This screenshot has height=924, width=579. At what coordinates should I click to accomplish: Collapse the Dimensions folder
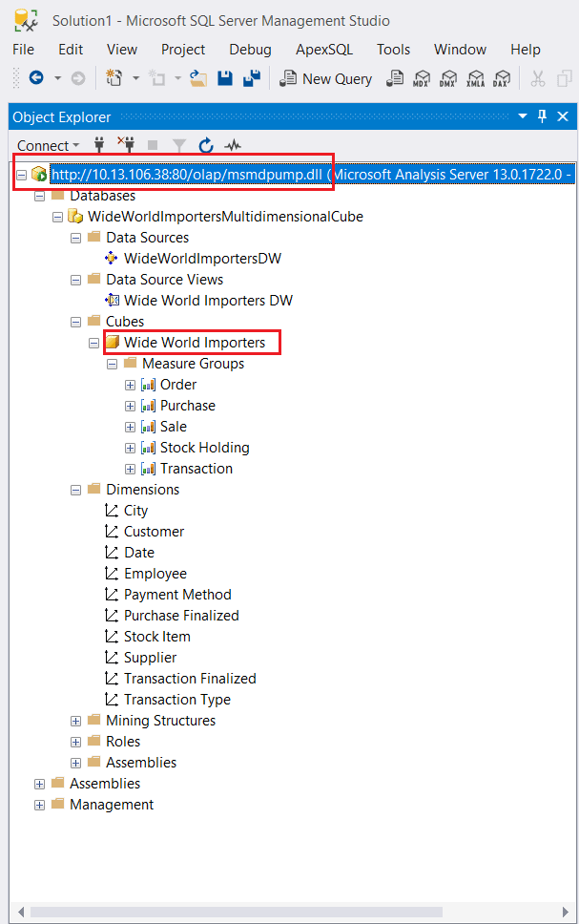pyautogui.click(x=76, y=490)
